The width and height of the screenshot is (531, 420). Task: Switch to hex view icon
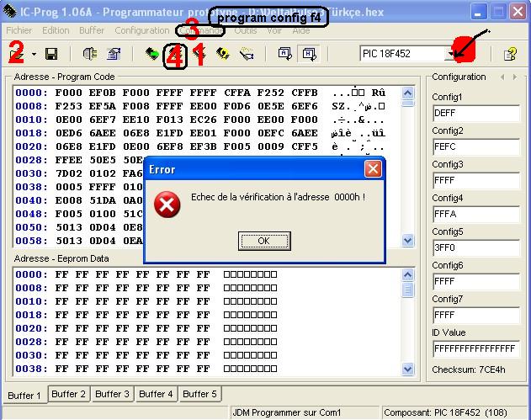tap(309, 54)
